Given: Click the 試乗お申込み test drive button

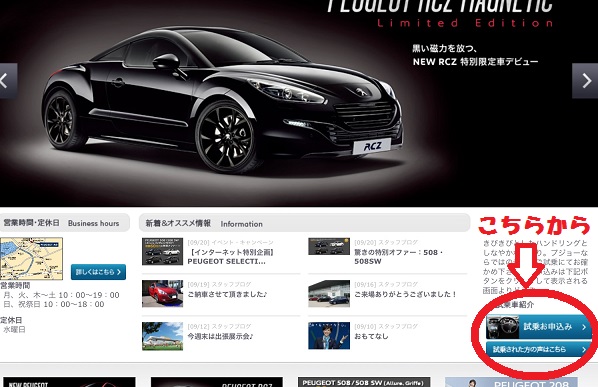Looking at the screenshot, I should [x=539, y=327].
